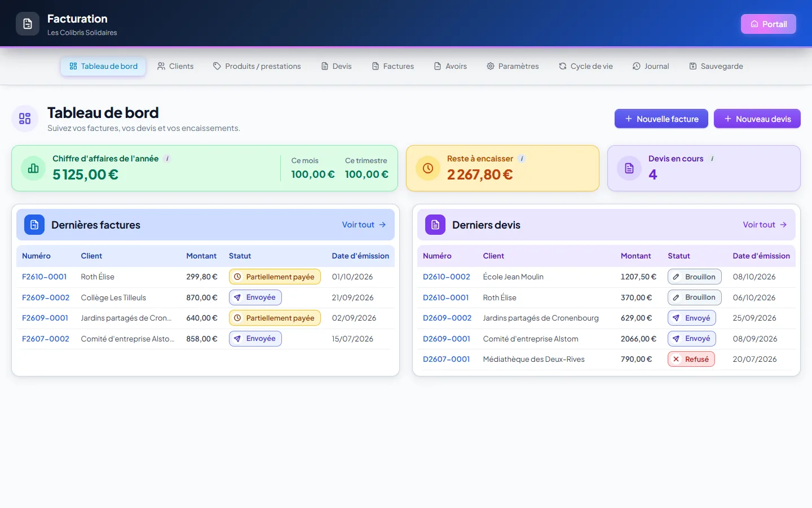Click Partiellement payée badge for Roth Élise

tap(275, 277)
